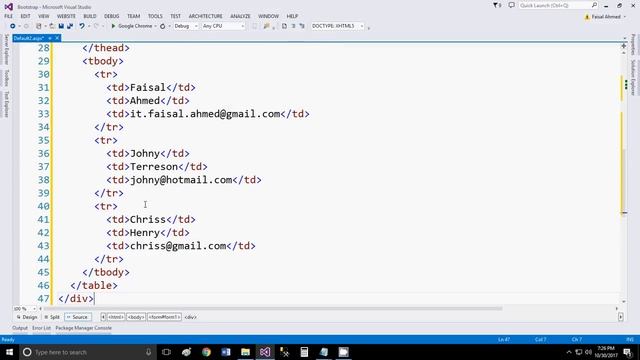
Task: Open the HELP menu
Action: coord(292,16)
